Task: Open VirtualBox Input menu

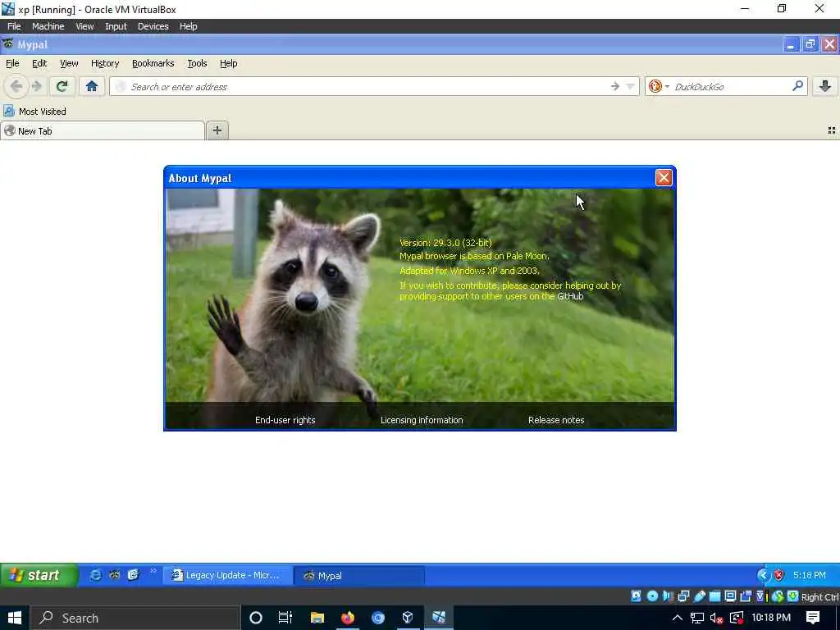Action: tap(116, 25)
